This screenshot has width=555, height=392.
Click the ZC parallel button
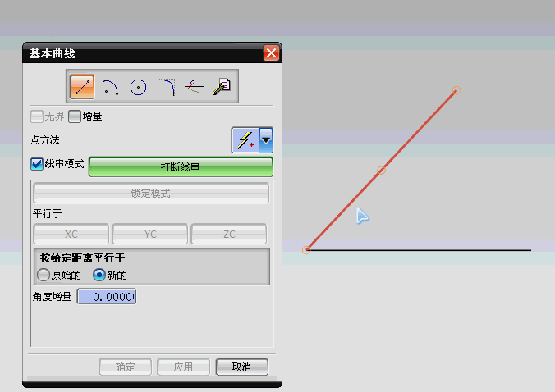pos(229,234)
